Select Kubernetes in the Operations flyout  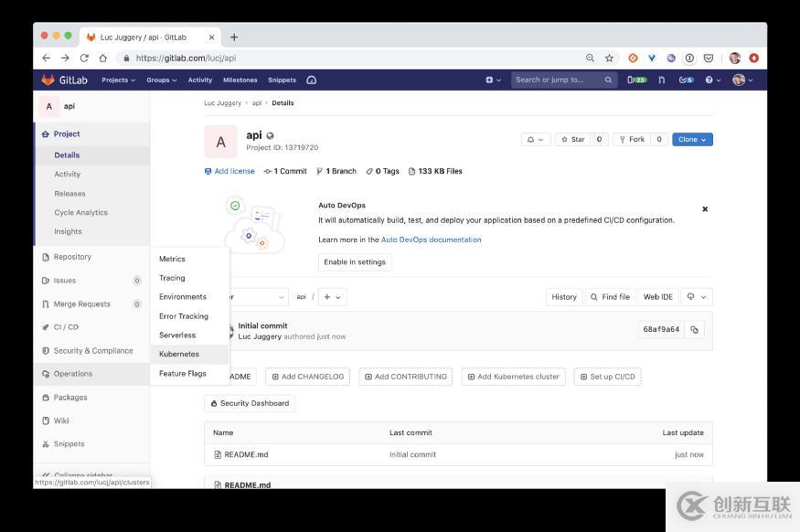190,354
